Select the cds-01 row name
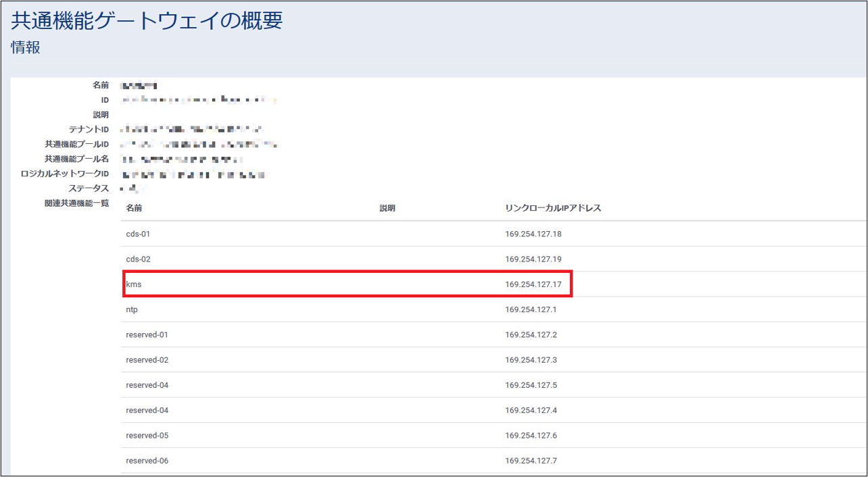 138,234
